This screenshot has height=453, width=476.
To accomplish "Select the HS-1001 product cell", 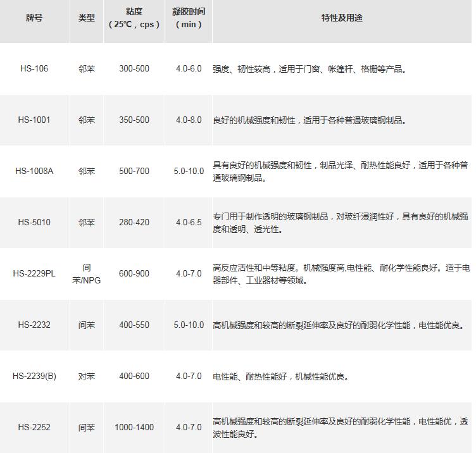I will [34, 120].
